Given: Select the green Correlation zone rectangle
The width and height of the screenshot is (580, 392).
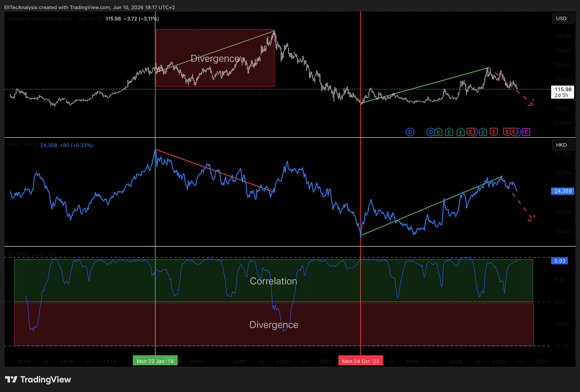Looking at the screenshot, I should click(x=273, y=281).
